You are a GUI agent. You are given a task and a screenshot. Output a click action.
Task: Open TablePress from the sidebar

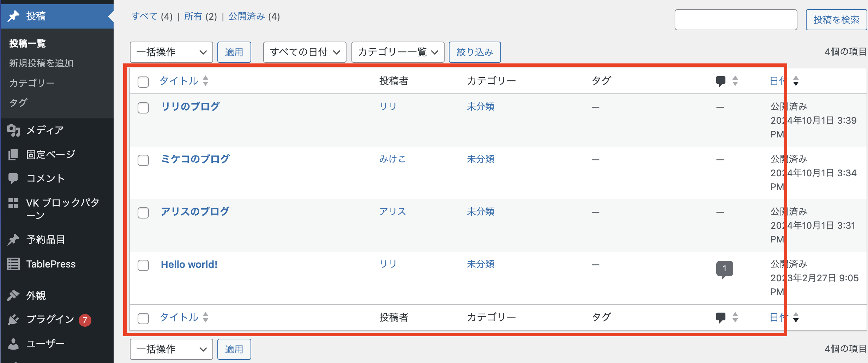point(51,264)
